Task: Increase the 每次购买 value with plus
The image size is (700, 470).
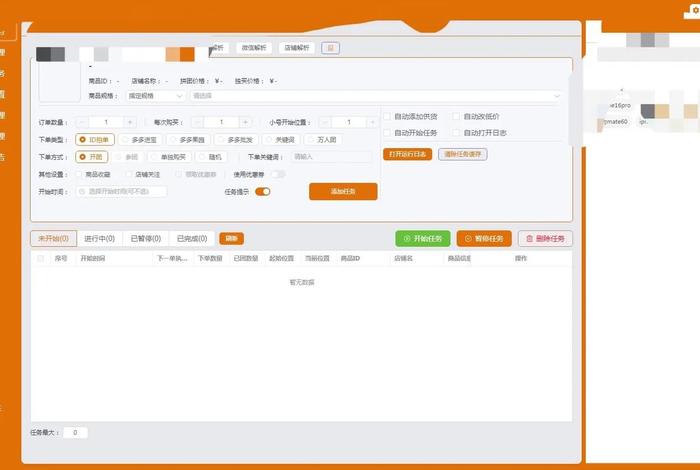Action: click(x=245, y=122)
